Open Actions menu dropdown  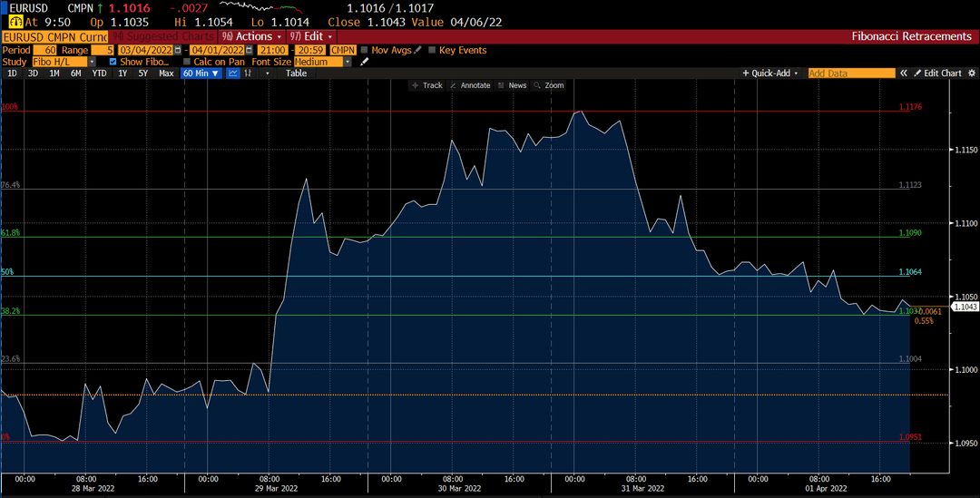tap(252, 36)
